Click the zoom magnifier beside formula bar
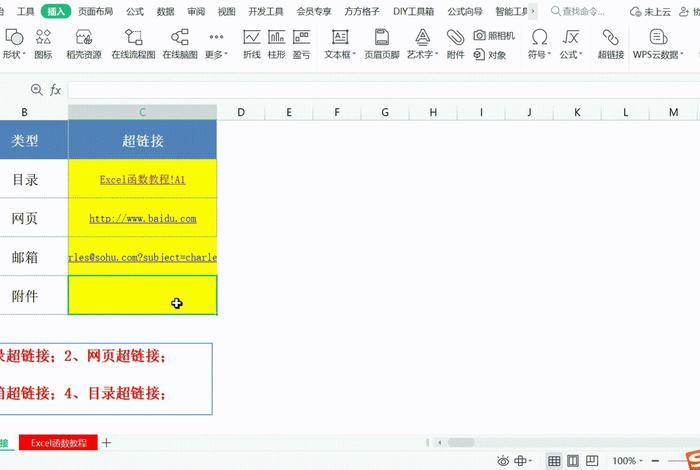The width and height of the screenshot is (700, 470). (37, 90)
